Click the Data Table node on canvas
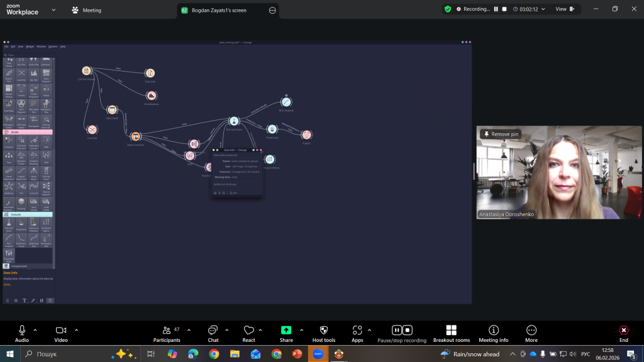The image size is (644, 362). (112, 110)
